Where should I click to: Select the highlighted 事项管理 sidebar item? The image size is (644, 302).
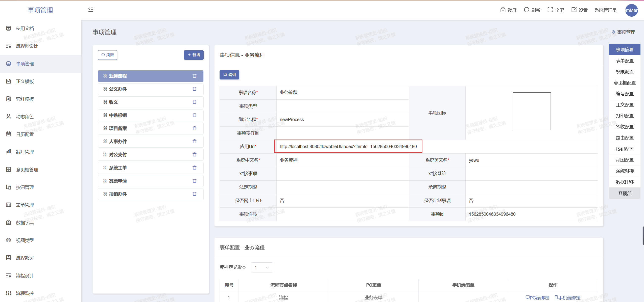click(x=41, y=64)
